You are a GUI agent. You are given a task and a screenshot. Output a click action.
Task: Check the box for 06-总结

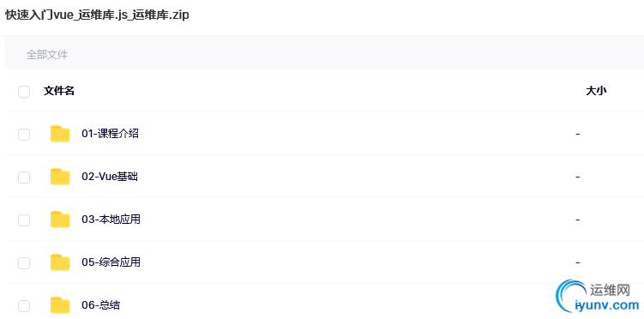click(x=24, y=306)
